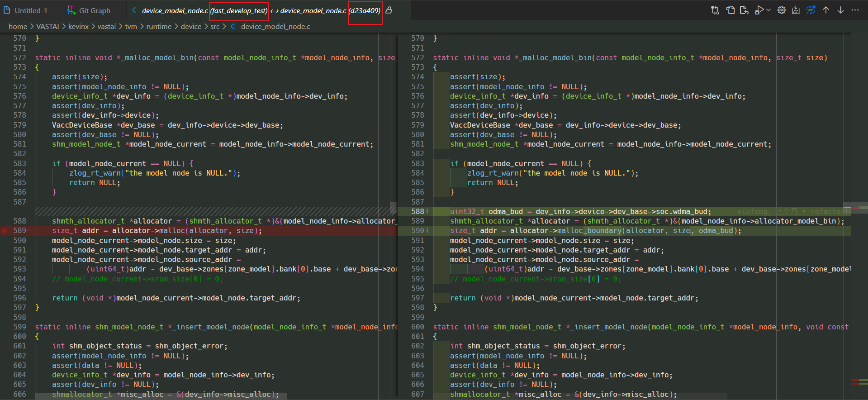This screenshot has width=868, height=400.
Task: Go to the previous change with the up arrow
Action: tap(825, 10)
